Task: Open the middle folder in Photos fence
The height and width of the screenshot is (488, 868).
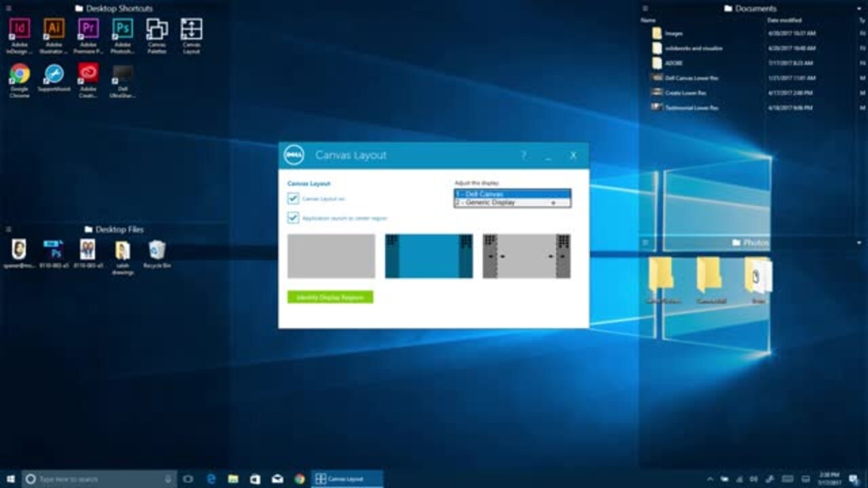Action: click(710, 281)
